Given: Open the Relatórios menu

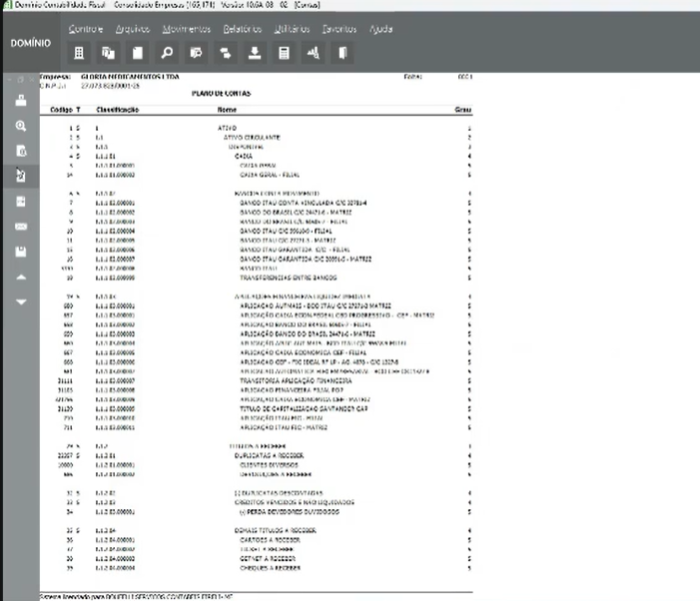Looking at the screenshot, I should (243, 29).
